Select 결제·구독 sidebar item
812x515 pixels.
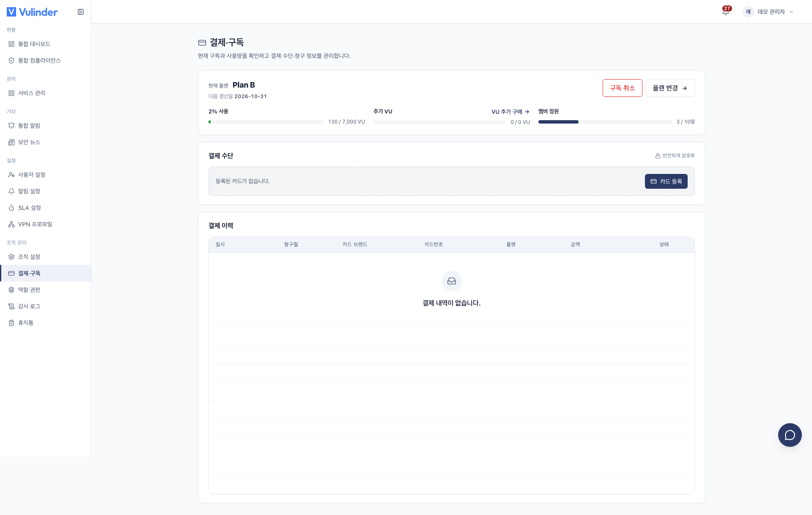tap(45, 273)
